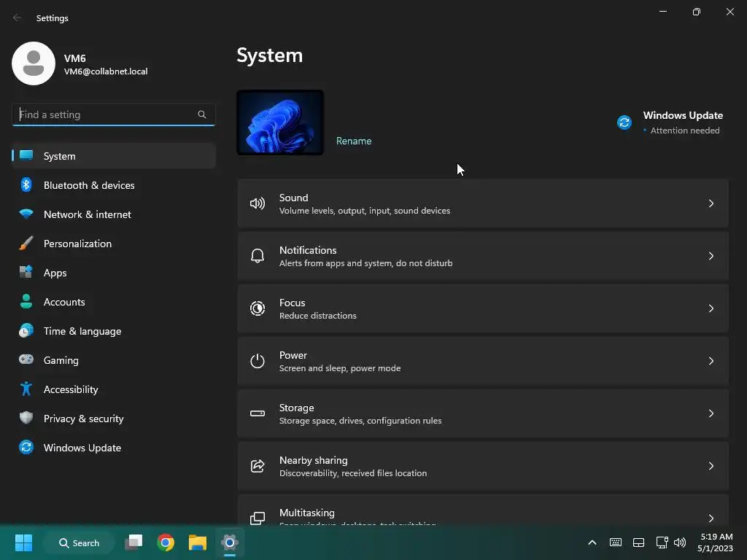
Task: Expand the Focus row chevron
Action: (711, 308)
